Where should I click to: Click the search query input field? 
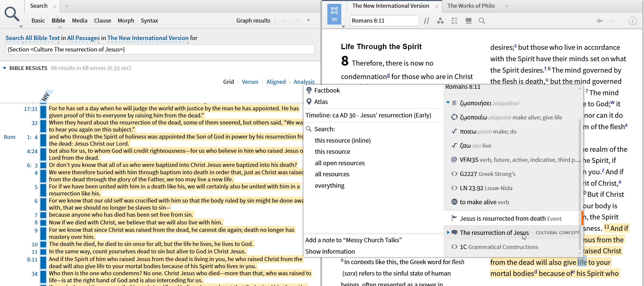(x=160, y=49)
